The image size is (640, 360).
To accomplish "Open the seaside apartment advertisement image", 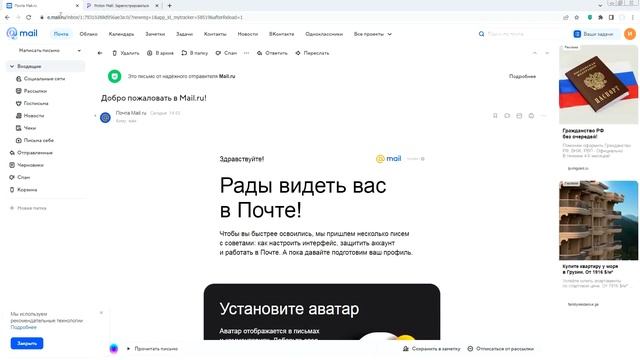I will pos(598,220).
